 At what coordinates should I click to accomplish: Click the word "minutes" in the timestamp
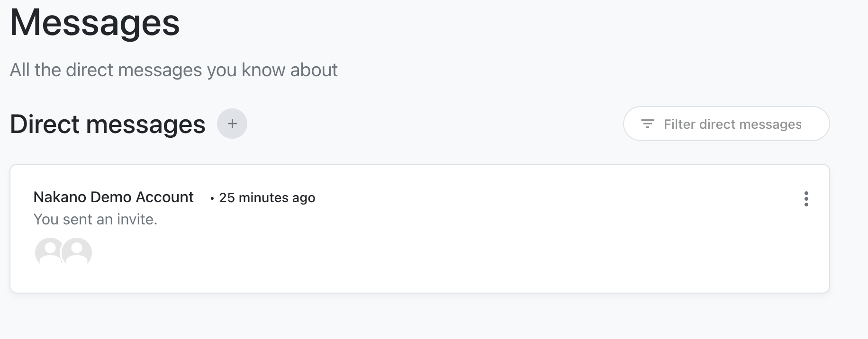[263, 198]
